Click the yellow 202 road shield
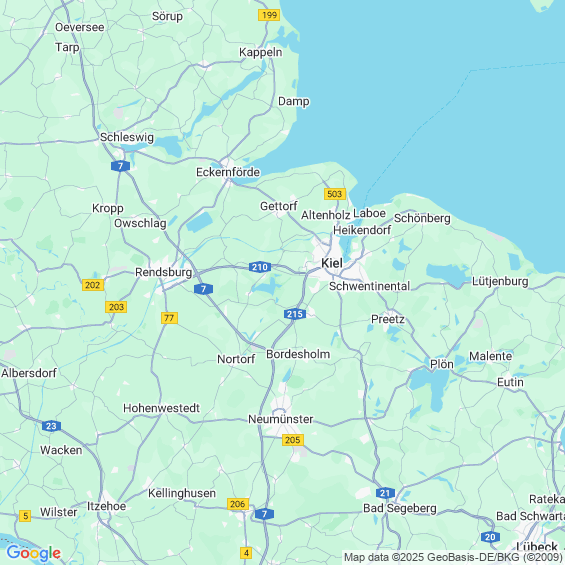565x565 pixels. pyautogui.click(x=93, y=285)
